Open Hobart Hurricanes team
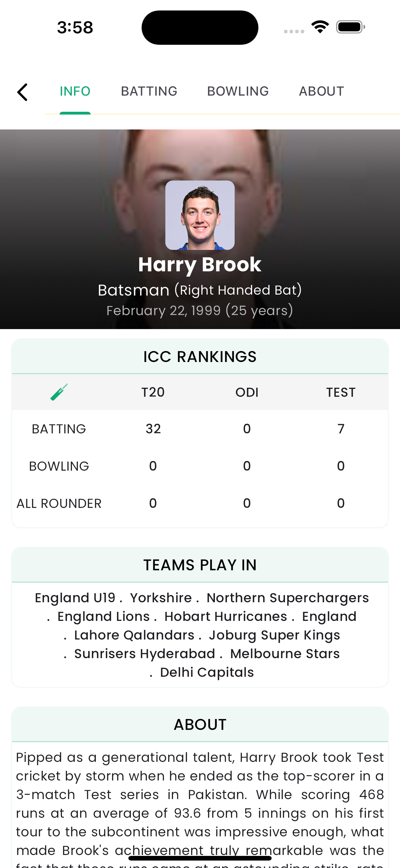 (226, 616)
